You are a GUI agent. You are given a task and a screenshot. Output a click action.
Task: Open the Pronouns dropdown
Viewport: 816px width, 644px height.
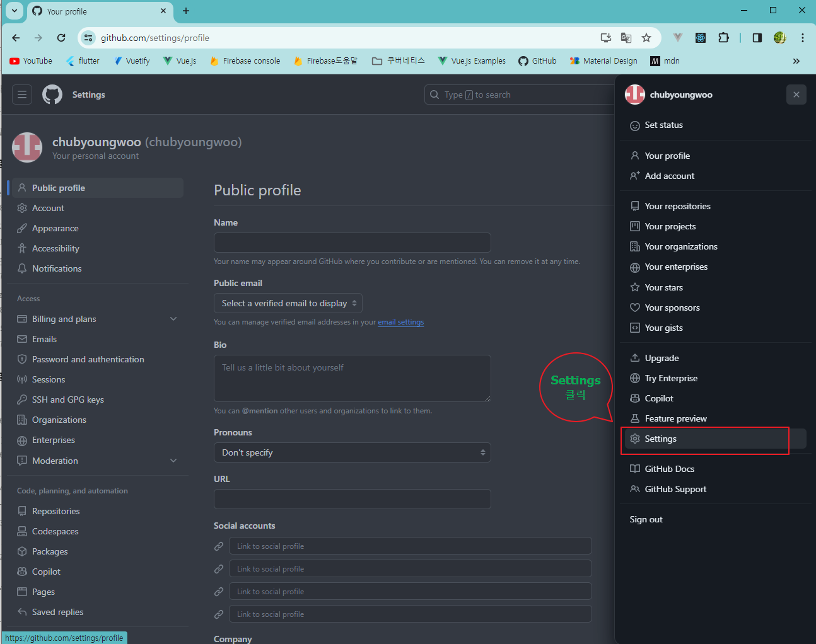pos(353,452)
